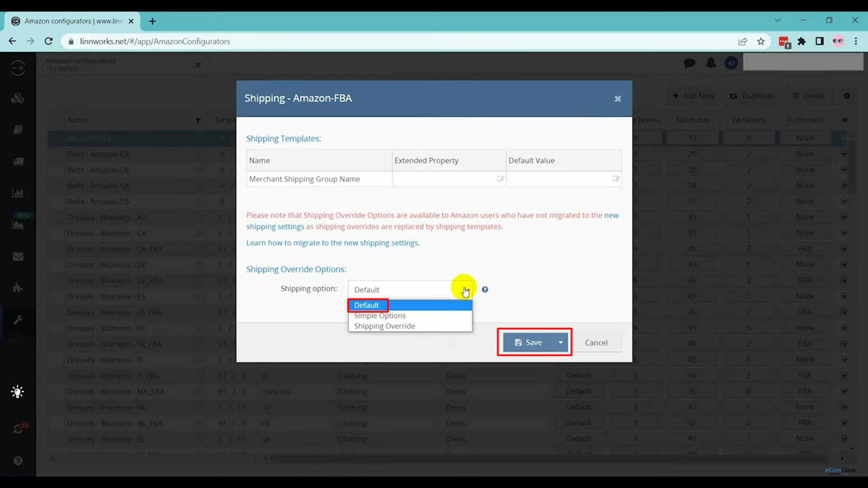The height and width of the screenshot is (488, 868).
Task: Open the help question icon in sidebar
Action: 18,461
